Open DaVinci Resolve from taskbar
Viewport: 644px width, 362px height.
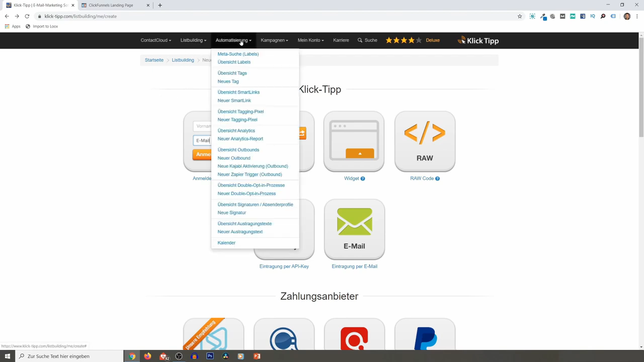click(x=225, y=356)
